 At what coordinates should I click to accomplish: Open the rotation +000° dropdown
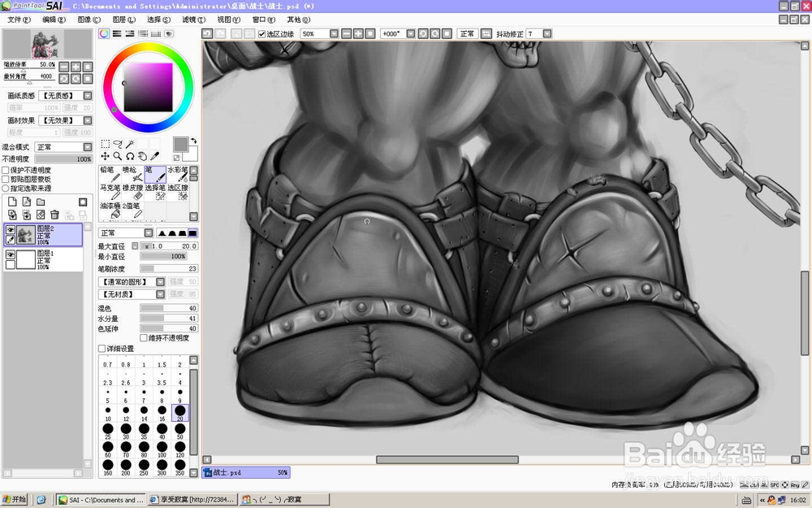[x=411, y=33]
